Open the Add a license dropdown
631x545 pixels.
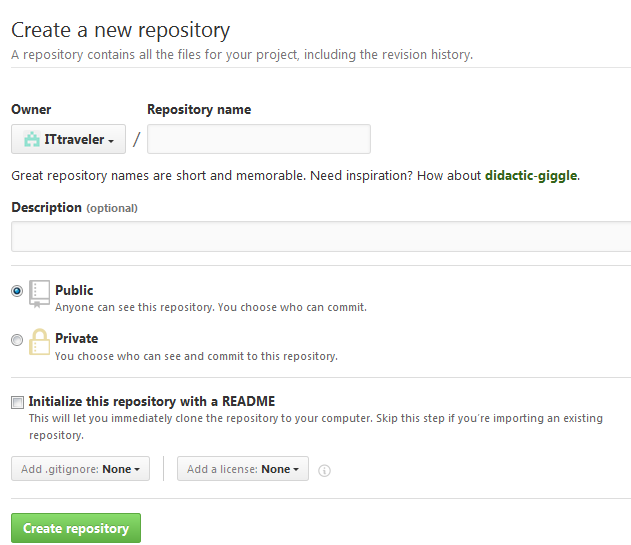243,469
